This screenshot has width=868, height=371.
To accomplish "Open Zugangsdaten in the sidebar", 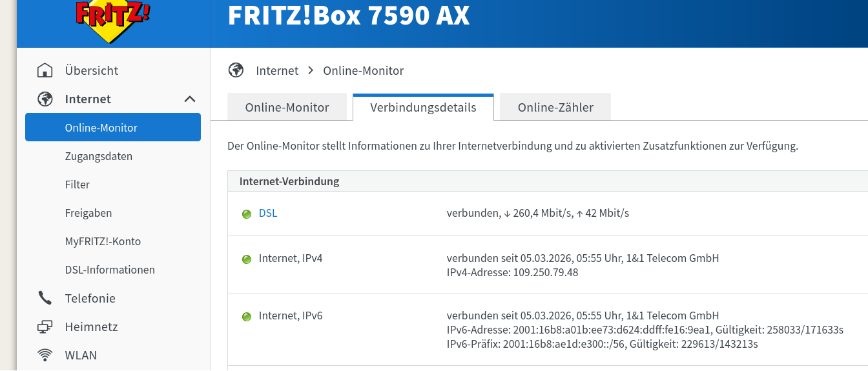I will (x=99, y=156).
